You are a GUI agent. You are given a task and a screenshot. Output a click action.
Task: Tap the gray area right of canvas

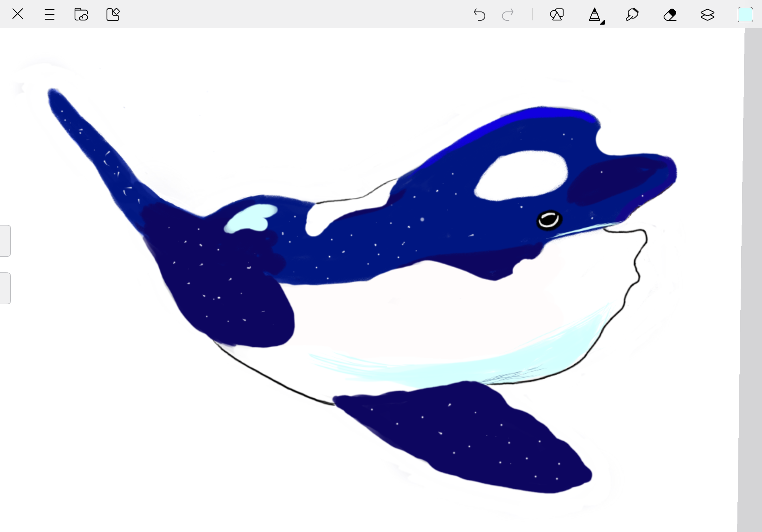coord(752,265)
